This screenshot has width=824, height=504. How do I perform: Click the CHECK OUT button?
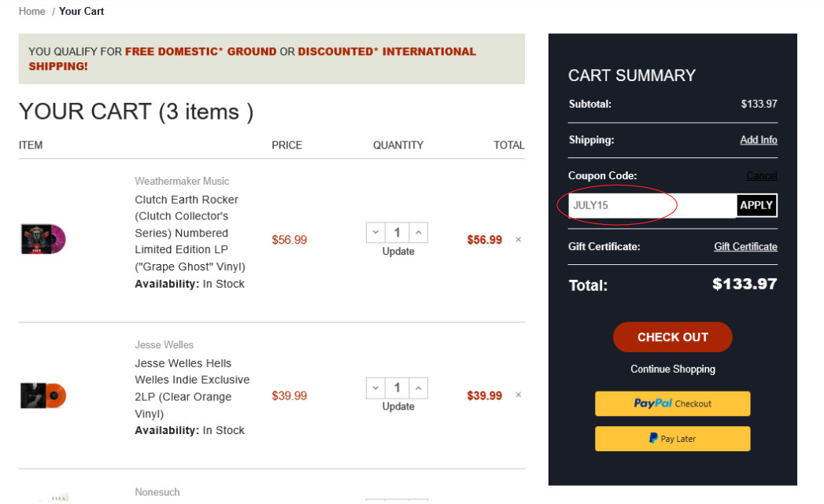(x=673, y=337)
